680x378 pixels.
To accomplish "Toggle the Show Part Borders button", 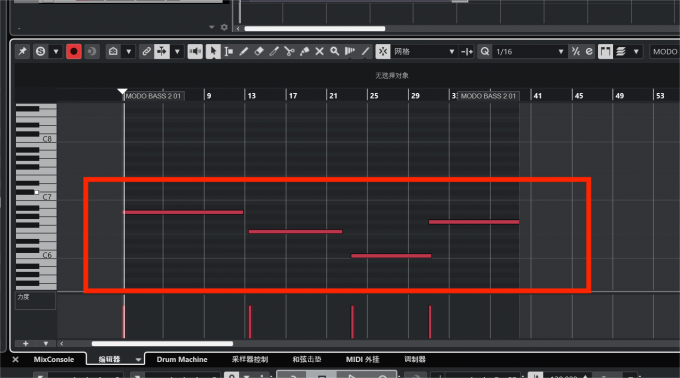I will click(x=605, y=52).
